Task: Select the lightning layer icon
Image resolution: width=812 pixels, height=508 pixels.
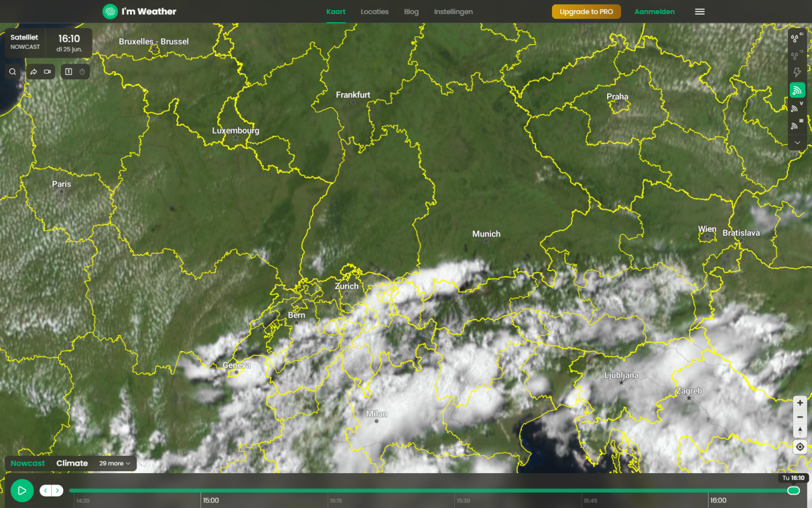Action: tap(797, 73)
